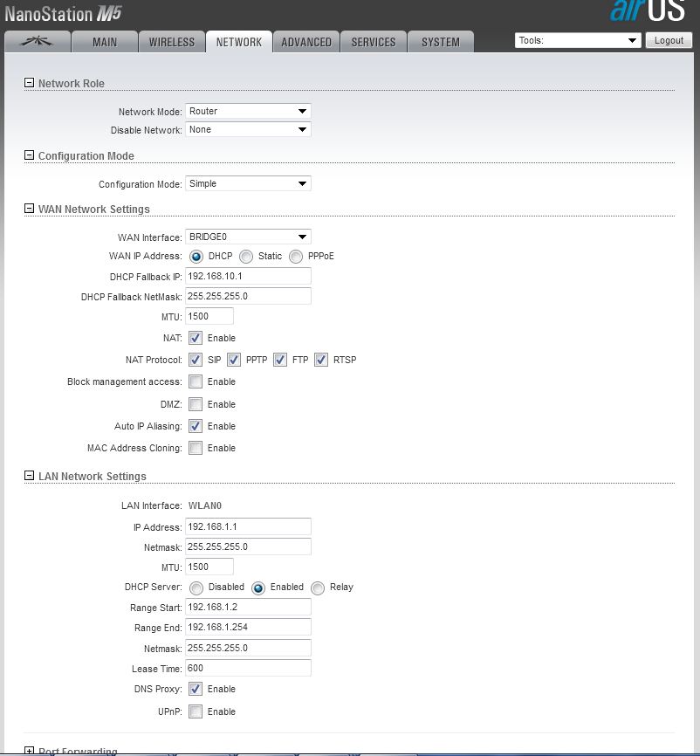Screen dimensions: 700x756
Task: Click the DHCP Netmask field above Lease Time
Action: pyautogui.click(x=248, y=648)
